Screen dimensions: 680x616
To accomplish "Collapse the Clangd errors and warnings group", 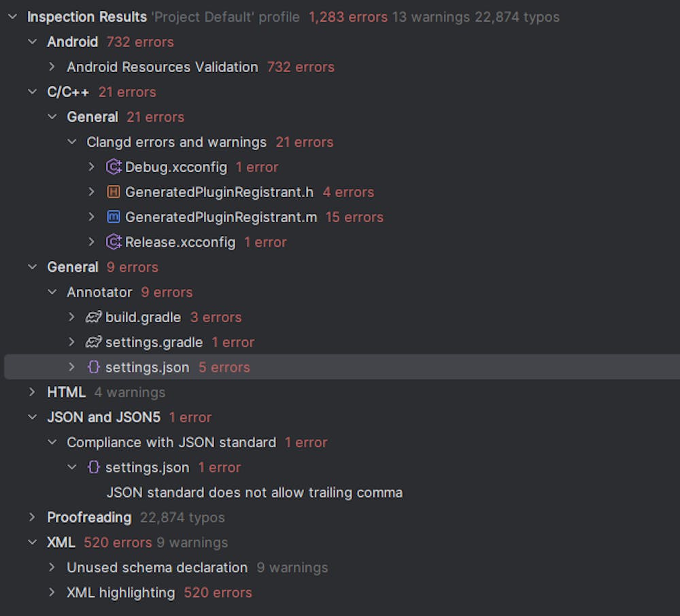I will (72, 142).
